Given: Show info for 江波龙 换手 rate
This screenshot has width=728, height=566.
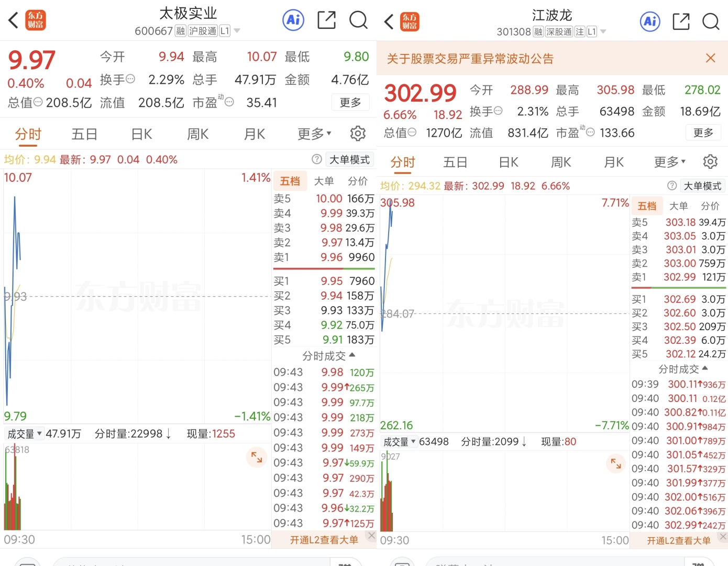Looking at the screenshot, I should [498, 111].
